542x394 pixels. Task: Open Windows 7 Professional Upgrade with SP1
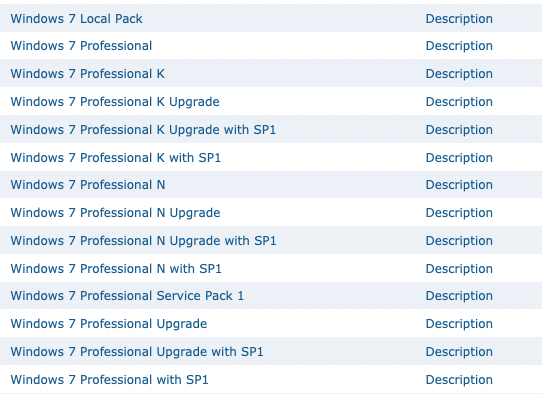137,352
